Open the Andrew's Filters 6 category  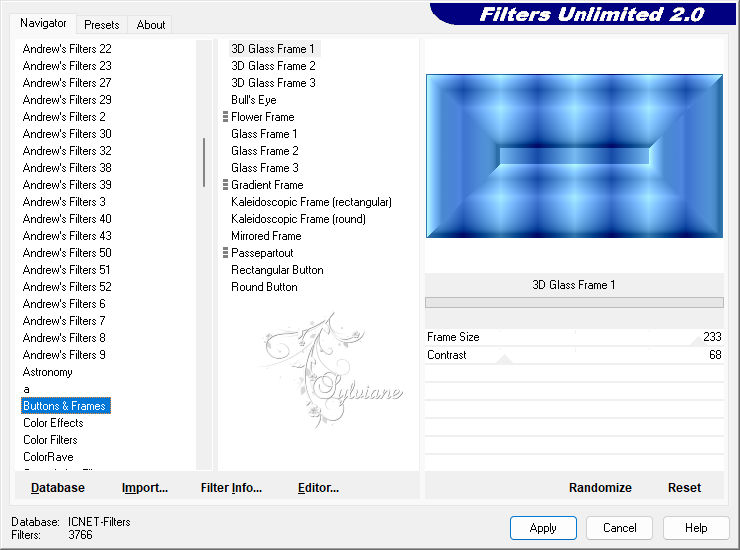[x=64, y=304]
